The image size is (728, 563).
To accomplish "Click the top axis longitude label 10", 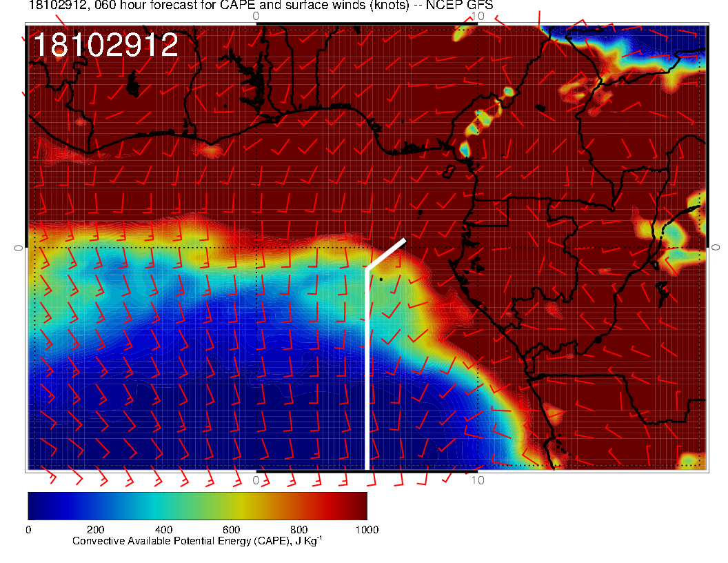I will [x=477, y=16].
